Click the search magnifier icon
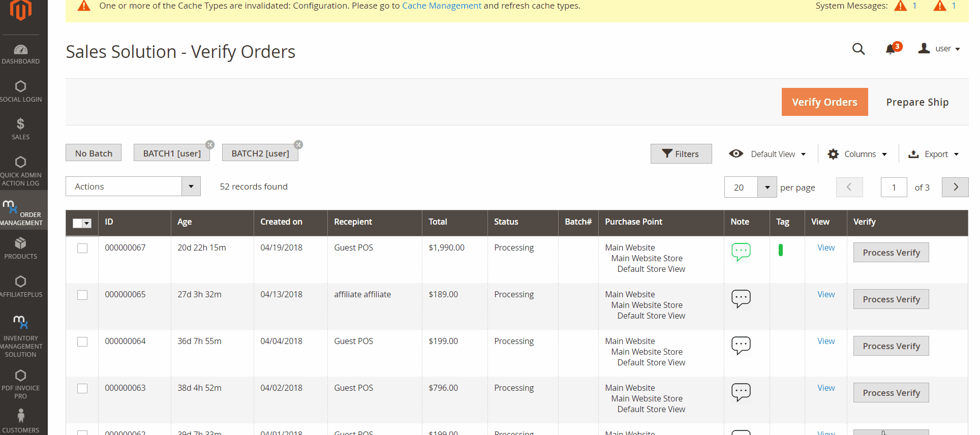Viewport: 980px width, 435px height. pos(859,49)
